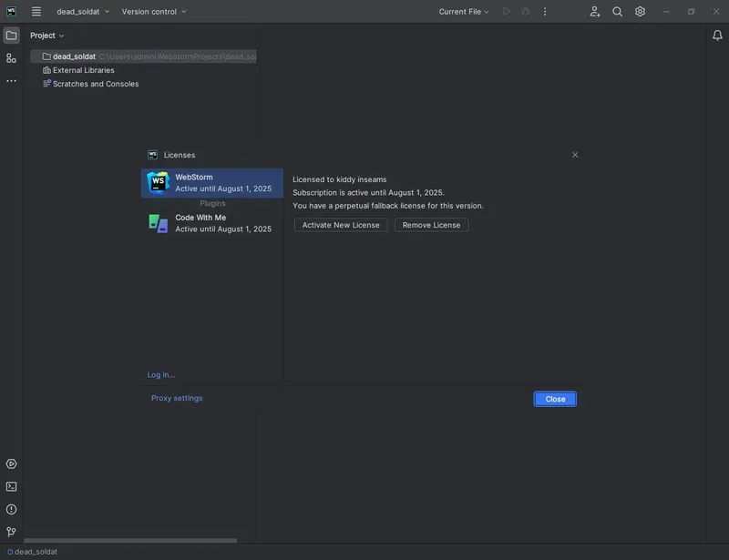Screen dimensions: 729x560
Task: Click the project tree horizontal scrollbar
Action: pyautogui.click(x=130, y=541)
